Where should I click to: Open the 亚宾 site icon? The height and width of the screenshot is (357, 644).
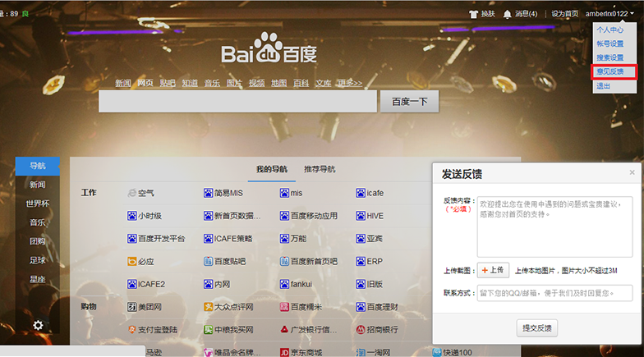(361, 238)
